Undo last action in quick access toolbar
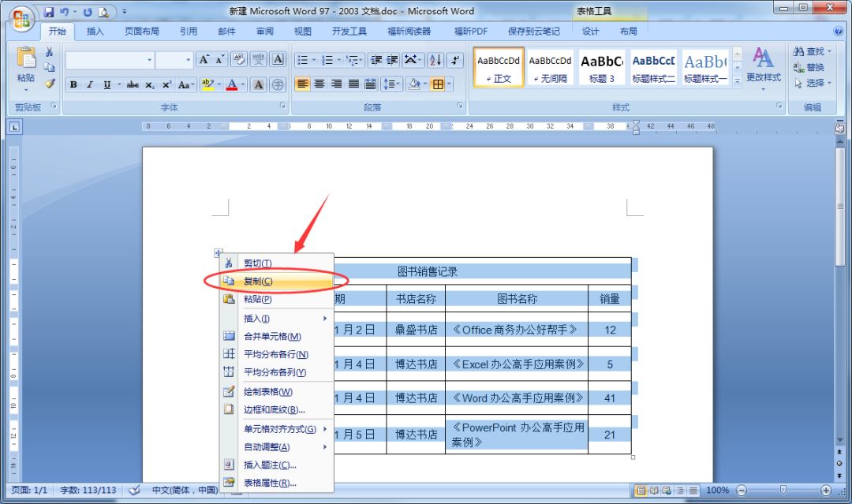 [64, 11]
